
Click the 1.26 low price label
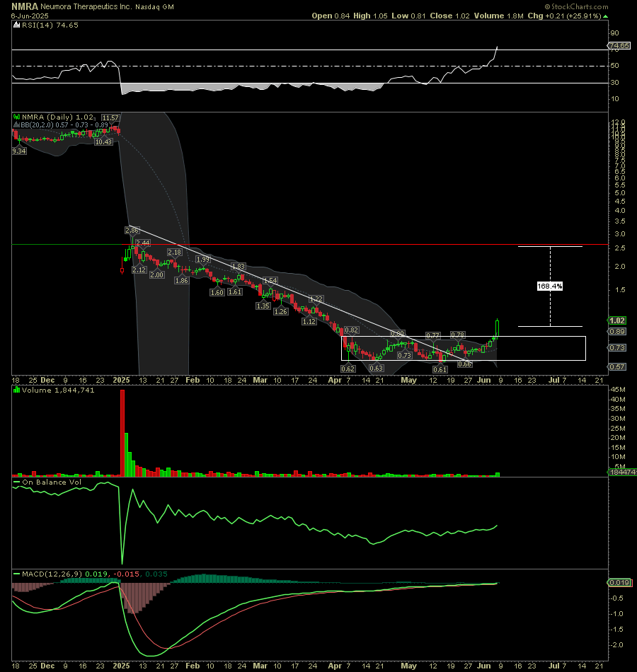[281, 311]
